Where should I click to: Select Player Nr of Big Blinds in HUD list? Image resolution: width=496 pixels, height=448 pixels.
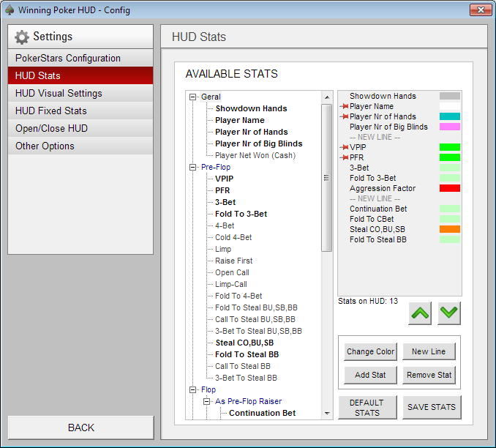(388, 127)
